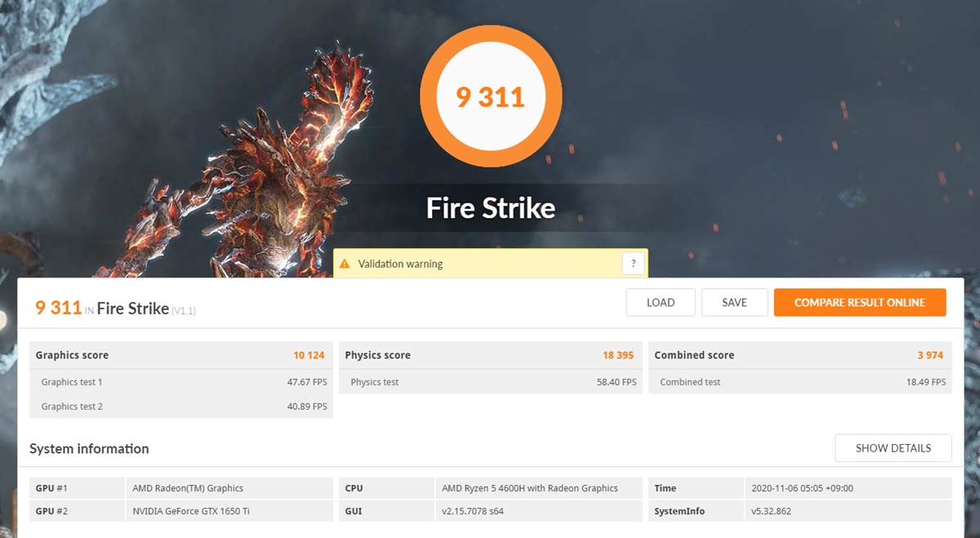
Task: Click the Time label
Action: (666, 488)
